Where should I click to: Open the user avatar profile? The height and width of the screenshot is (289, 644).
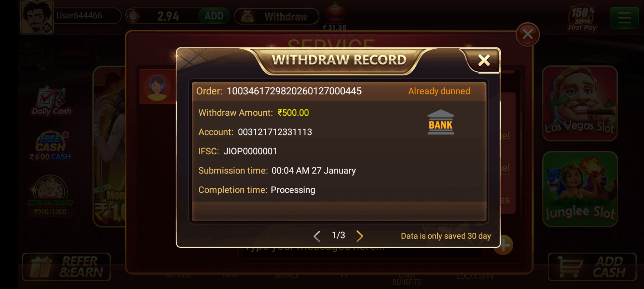point(37,17)
